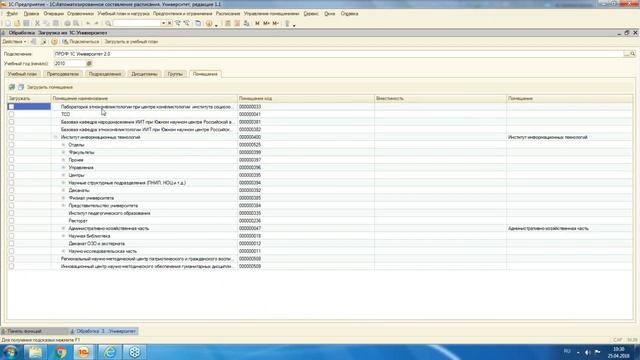This screenshot has width=640, height=360.
Task: Click Загрузить в учебный план button
Action: click(131, 42)
